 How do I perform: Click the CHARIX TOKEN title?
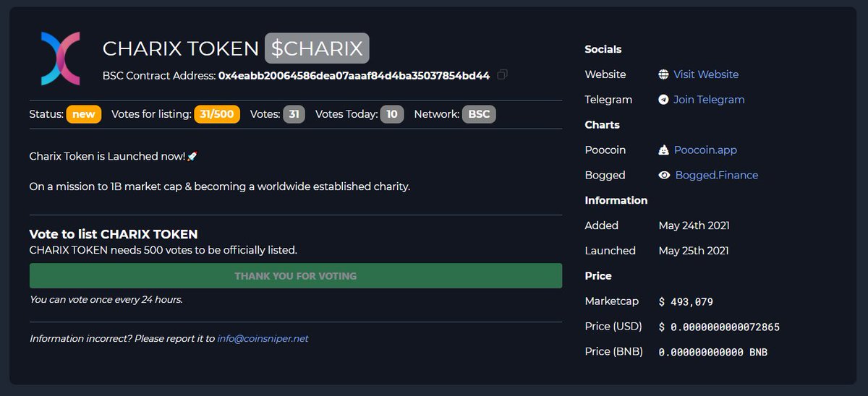pyautogui.click(x=181, y=48)
